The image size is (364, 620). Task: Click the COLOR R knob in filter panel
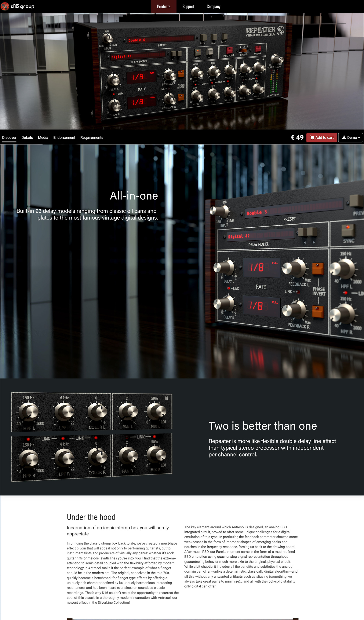[x=97, y=457]
